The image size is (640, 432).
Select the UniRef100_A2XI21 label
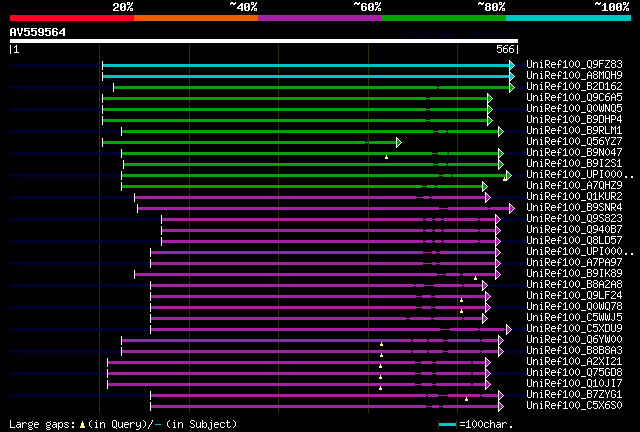click(x=574, y=362)
